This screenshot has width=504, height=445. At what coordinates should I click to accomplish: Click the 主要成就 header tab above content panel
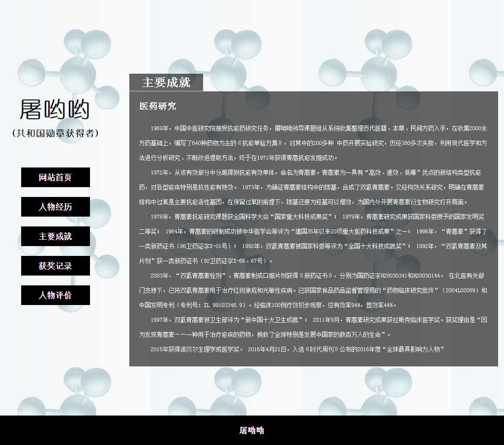(x=166, y=83)
